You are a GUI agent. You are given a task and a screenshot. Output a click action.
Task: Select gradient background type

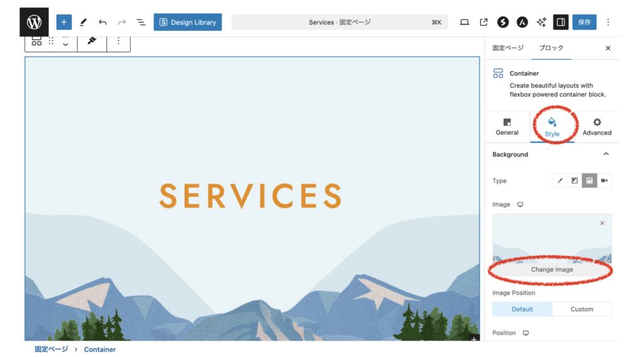pyautogui.click(x=574, y=181)
